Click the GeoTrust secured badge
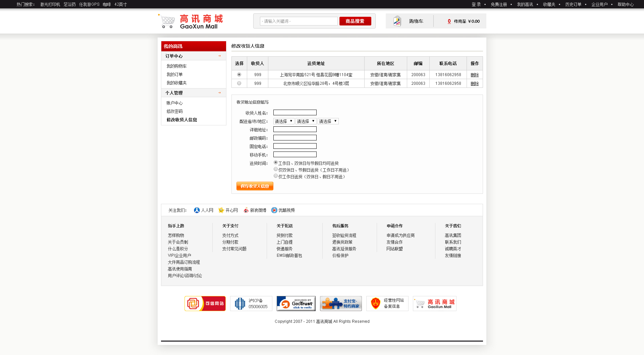 (x=296, y=303)
